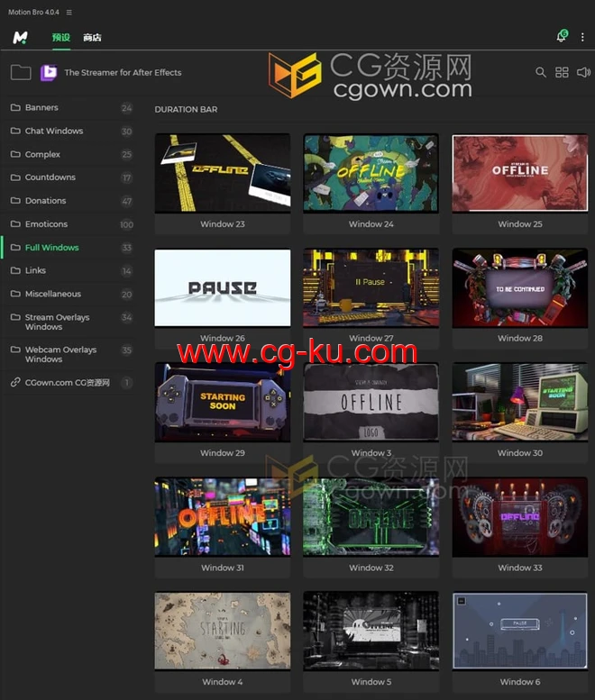Switch to the 预设 presets tab
The image size is (595, 700).
click(61, 38)
